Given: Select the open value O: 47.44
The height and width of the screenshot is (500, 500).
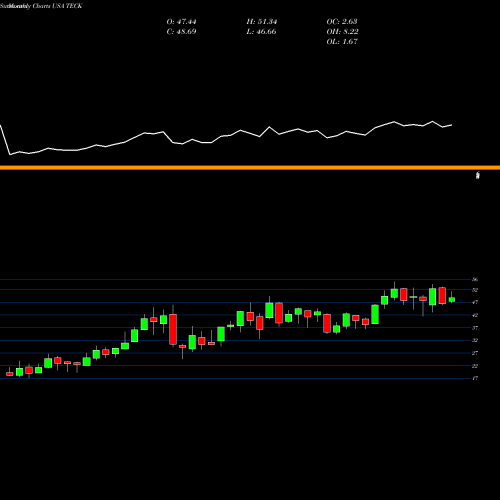Looking at the screenshot, I should (181, 22).
